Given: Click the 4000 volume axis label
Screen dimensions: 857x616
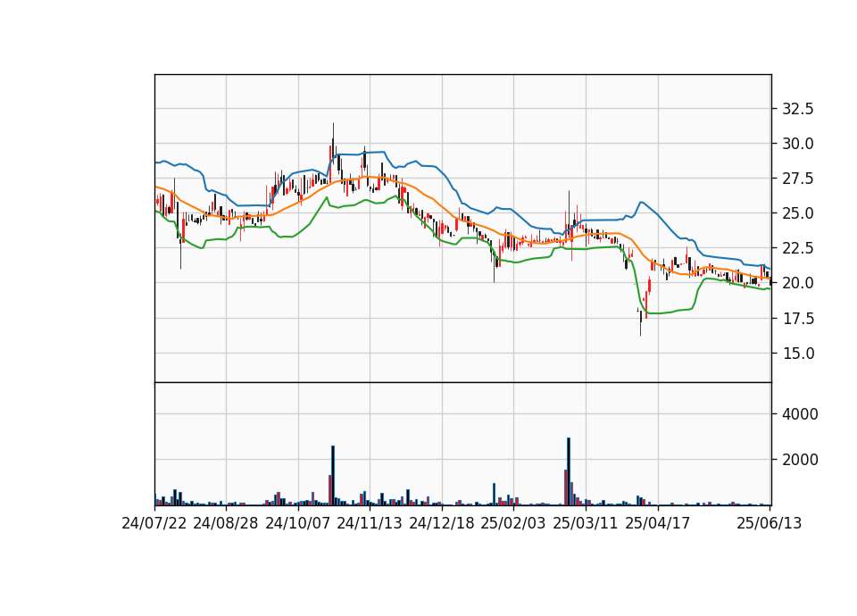Looking at the screenshot, I should 800,414.
